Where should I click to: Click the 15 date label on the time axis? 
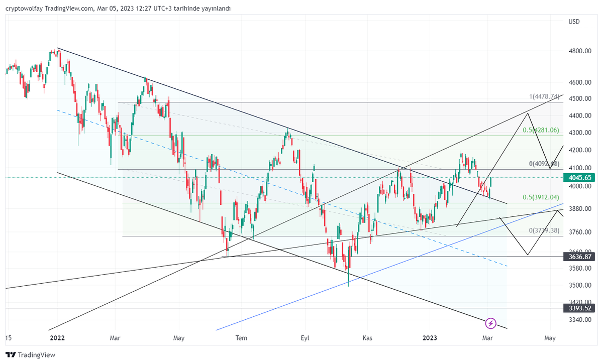pyautogui.click(x=8, y=338)
